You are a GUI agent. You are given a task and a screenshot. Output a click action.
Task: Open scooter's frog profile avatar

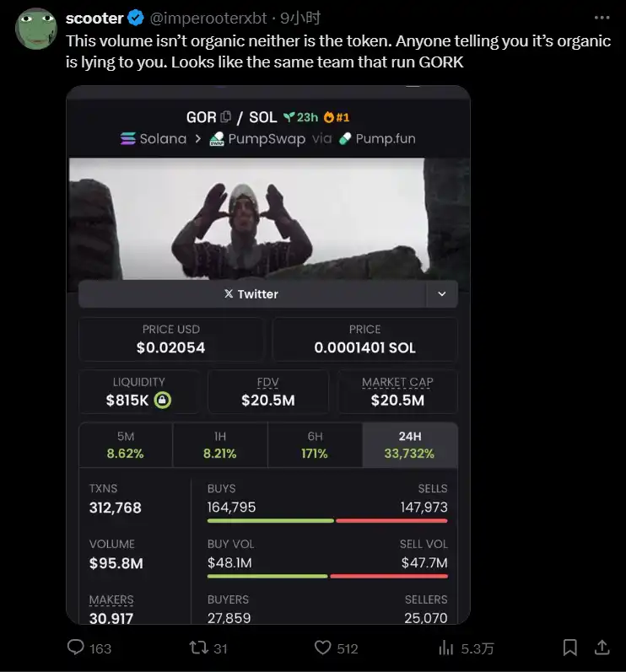[36, 30]
